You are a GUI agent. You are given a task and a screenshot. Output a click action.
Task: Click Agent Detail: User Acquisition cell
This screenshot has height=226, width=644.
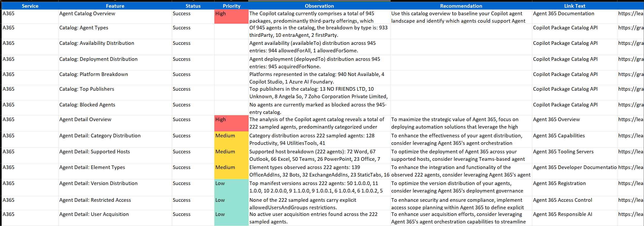pyautogui.click(x=115, y=218)
